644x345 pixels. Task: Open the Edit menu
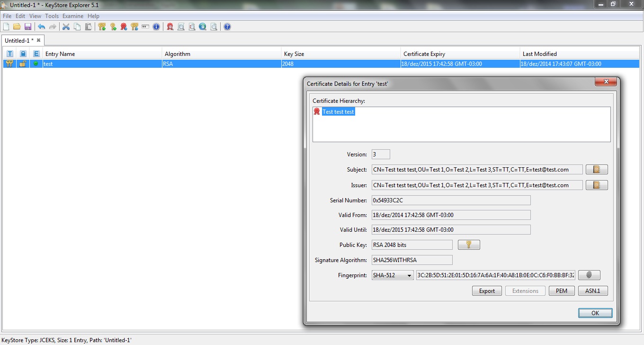pos(20,16)
